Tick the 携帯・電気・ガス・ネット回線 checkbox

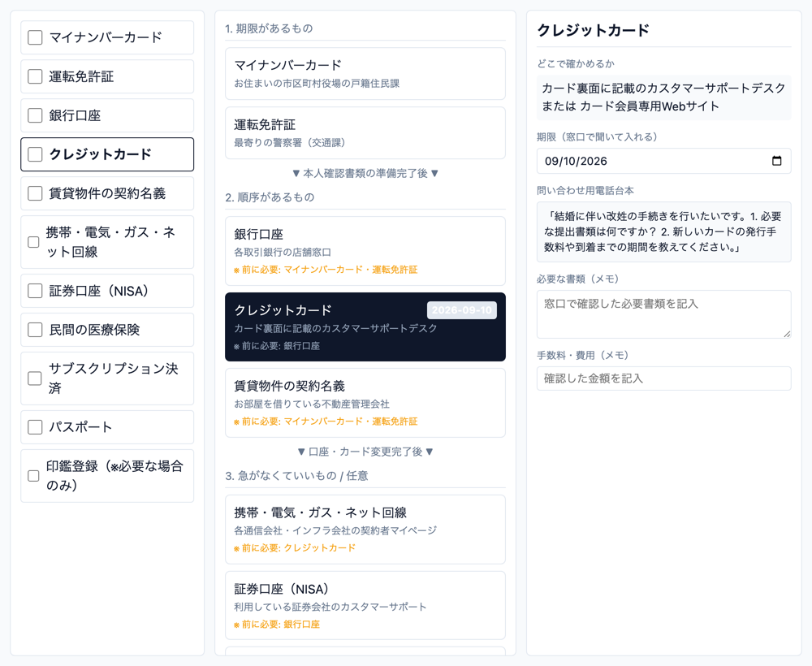pyautogui.click(x=33, y=242)
